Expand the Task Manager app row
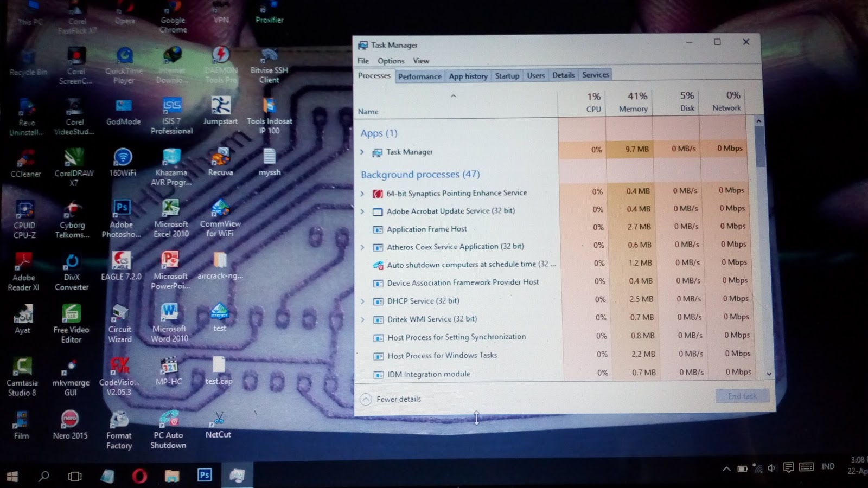The image size is (868, 488). pos(362,152)
